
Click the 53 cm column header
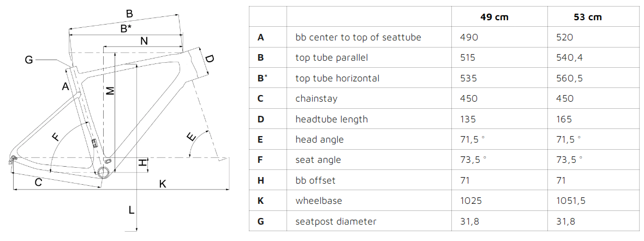click(588, 17)
